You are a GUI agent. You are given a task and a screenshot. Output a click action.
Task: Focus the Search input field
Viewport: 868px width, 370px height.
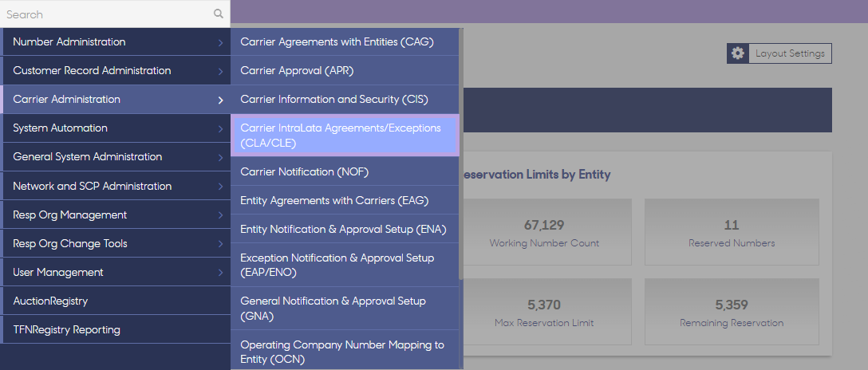(104, 14)
